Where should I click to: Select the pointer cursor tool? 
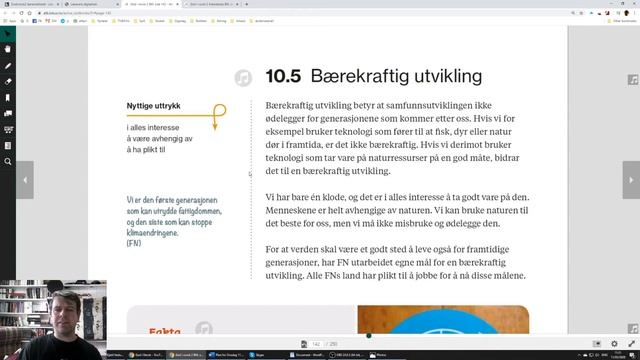coord(8,33)
